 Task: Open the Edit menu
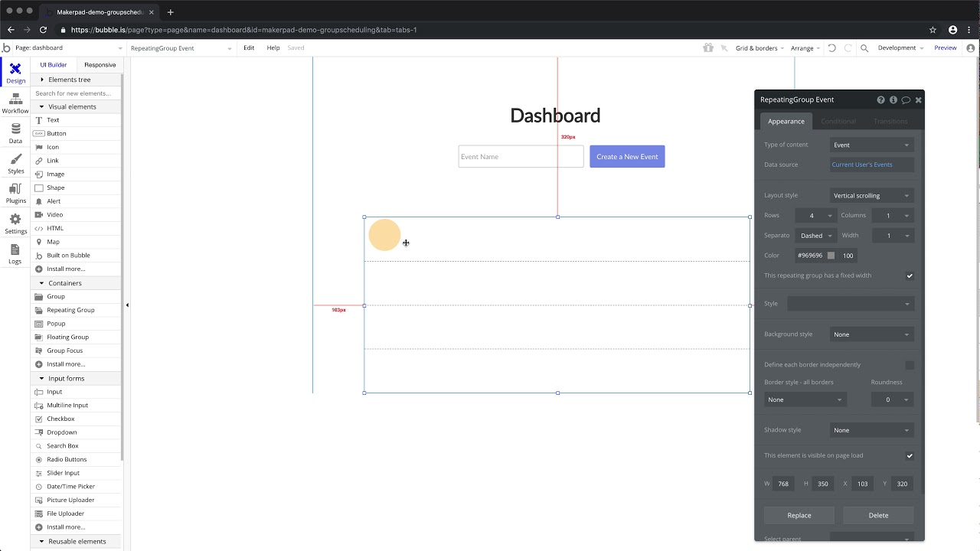tap(249, 47)
